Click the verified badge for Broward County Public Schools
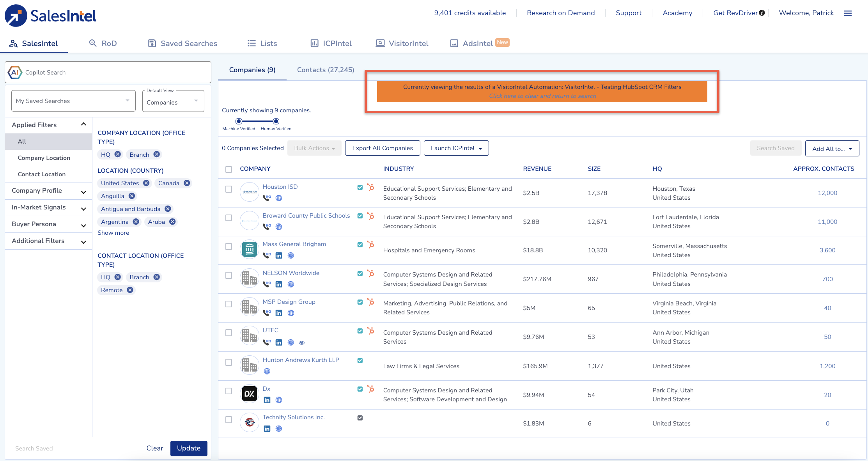This screenshot has height=461, width=868. 360,216
